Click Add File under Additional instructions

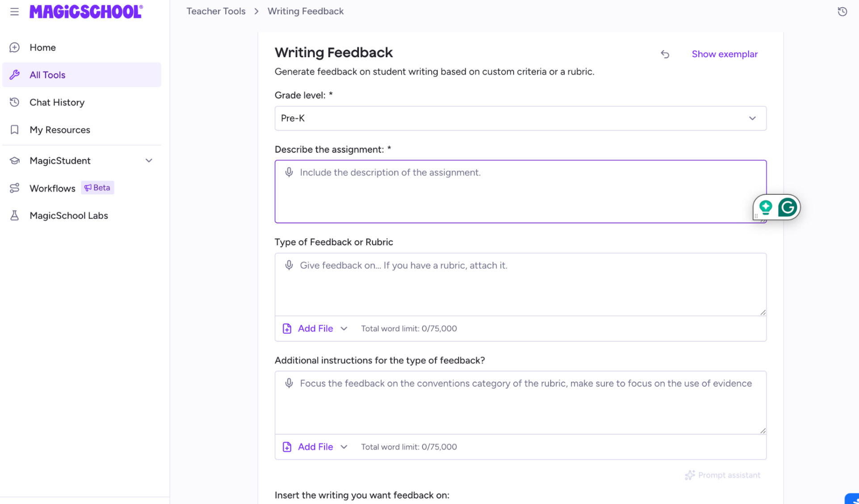(x=315, y=447)
